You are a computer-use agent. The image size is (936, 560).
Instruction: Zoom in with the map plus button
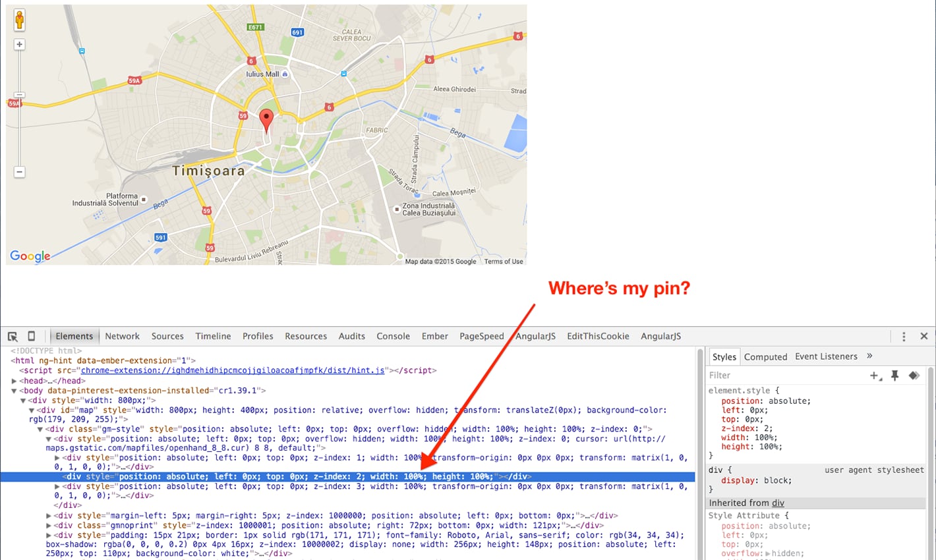[20, 45]
